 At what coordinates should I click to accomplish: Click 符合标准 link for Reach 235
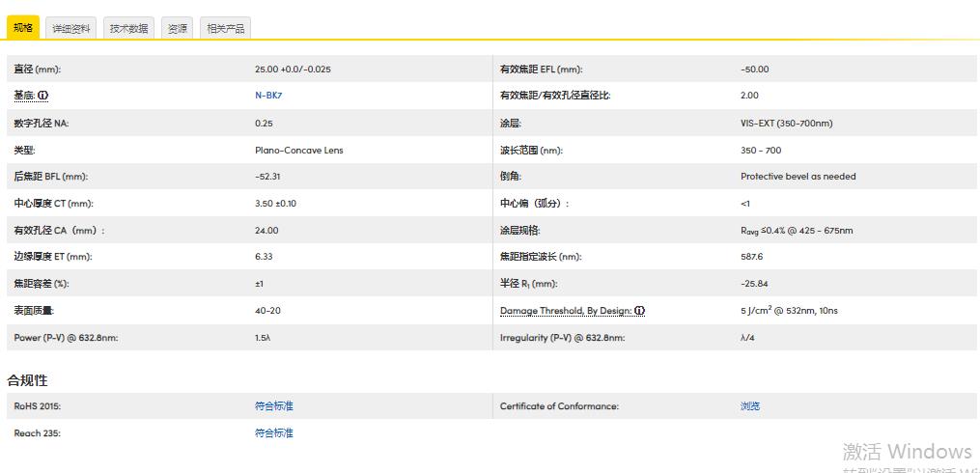(274, 433)
